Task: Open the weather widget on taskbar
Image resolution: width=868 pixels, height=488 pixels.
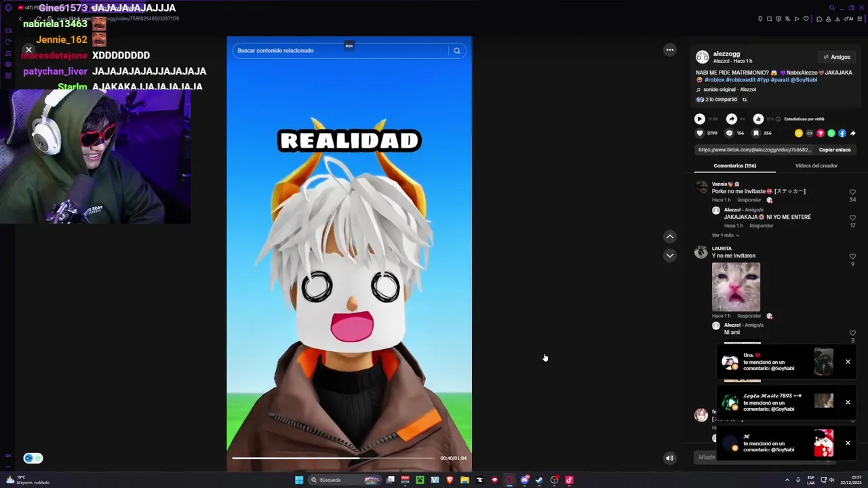Action: pyautogui.click(x=27, y=480)
